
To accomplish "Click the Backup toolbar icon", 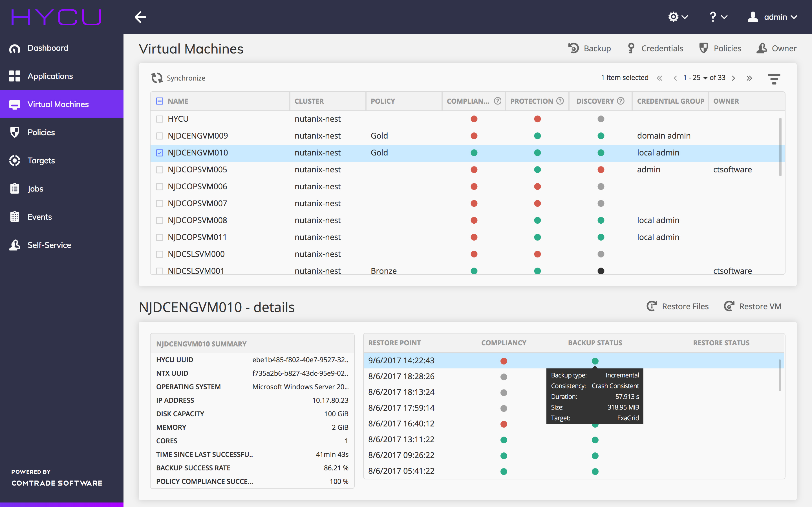I will click(573, 48).
